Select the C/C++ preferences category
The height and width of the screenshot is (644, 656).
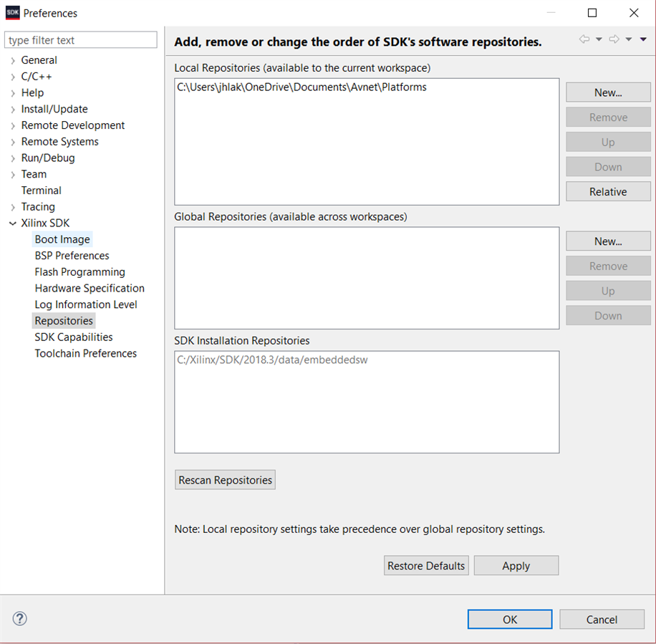tap(37, 77)
